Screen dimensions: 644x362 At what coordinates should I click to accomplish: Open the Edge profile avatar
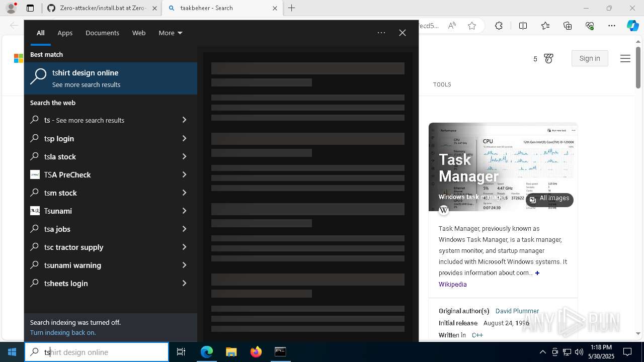11,8
